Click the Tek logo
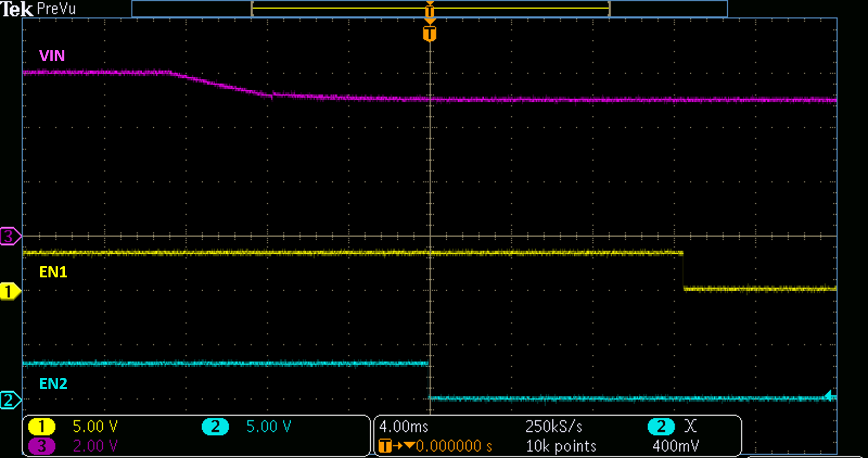Image resolution: width=868 pixels, height=458 pixels. [16, 9]
